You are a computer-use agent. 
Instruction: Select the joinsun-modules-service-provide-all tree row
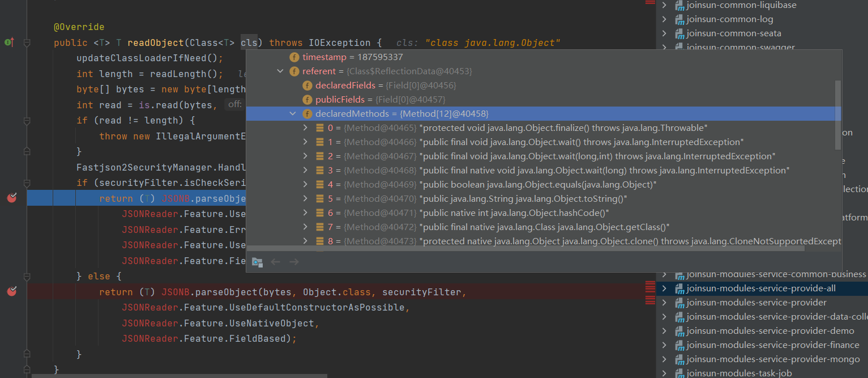click(x=762, y=288)
